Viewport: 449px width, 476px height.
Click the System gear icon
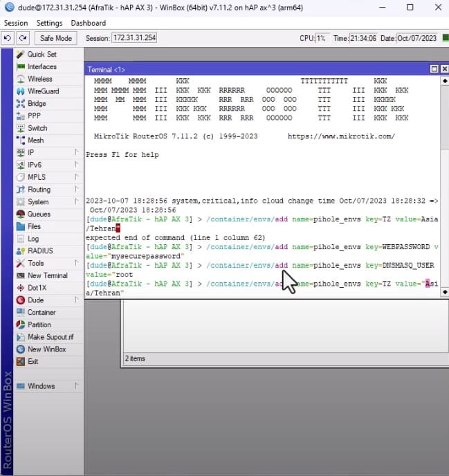[x=20, y=202]
